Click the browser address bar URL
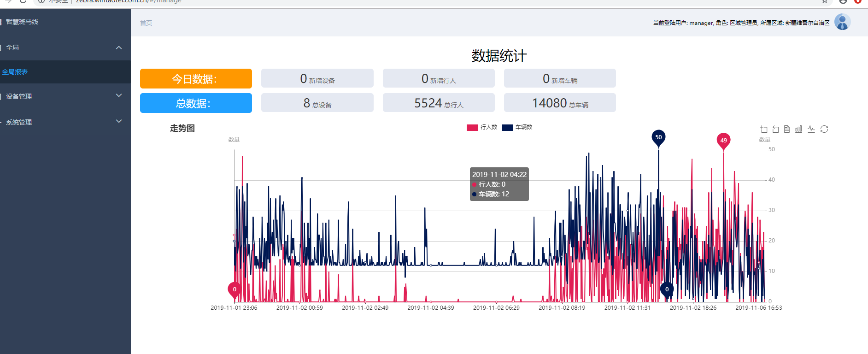Screen dimensions: 868x354 (129, 1)
